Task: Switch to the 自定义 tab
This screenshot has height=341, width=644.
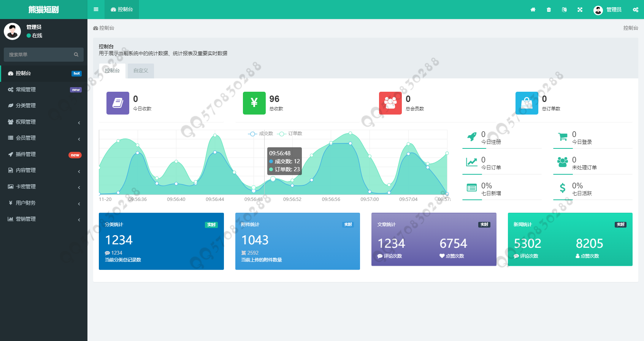Action: (x=141, y=71)
